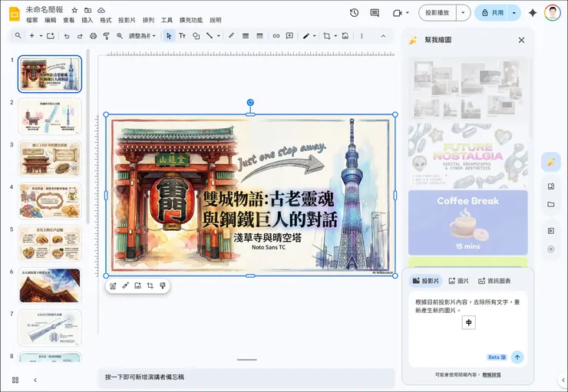This screenshot has height=392, width=568.
Task: Open the border dash style icon
Action: 259,36
